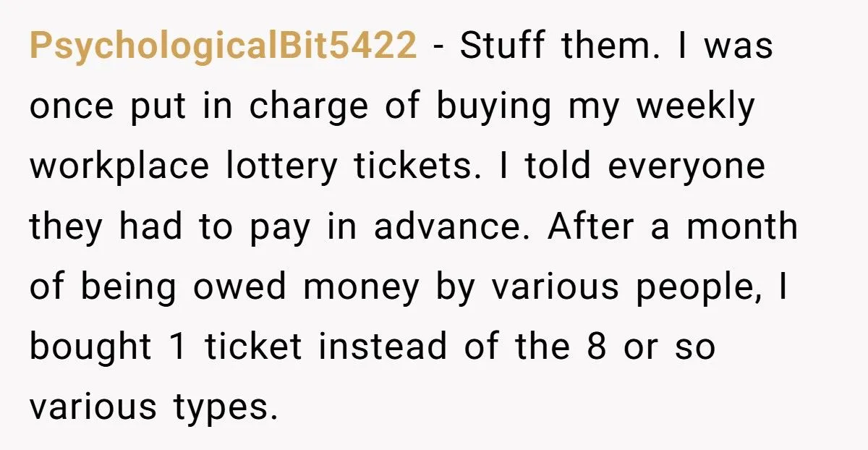Image resolution: width=868 pixels, height=450 pixels.
Task: Click the final word "types"
Action: [x=225, y=408]
